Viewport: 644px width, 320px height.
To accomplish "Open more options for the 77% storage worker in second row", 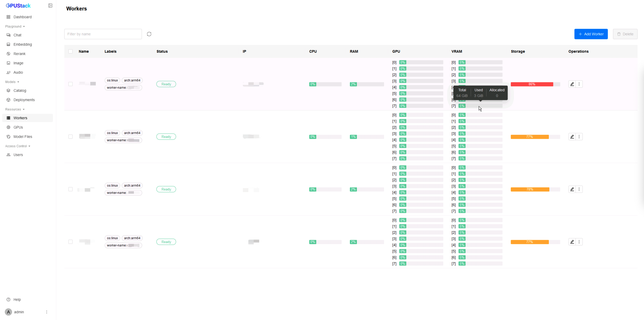I will click(579, 137).
